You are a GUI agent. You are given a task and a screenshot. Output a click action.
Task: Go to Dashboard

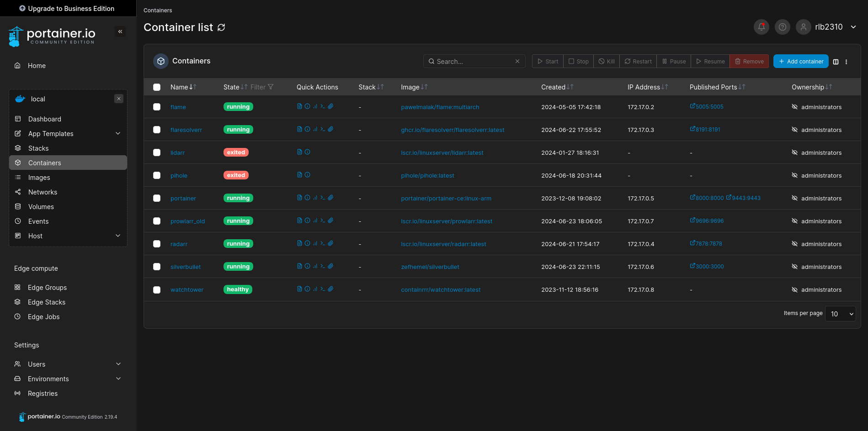click(x=68, y=119)
